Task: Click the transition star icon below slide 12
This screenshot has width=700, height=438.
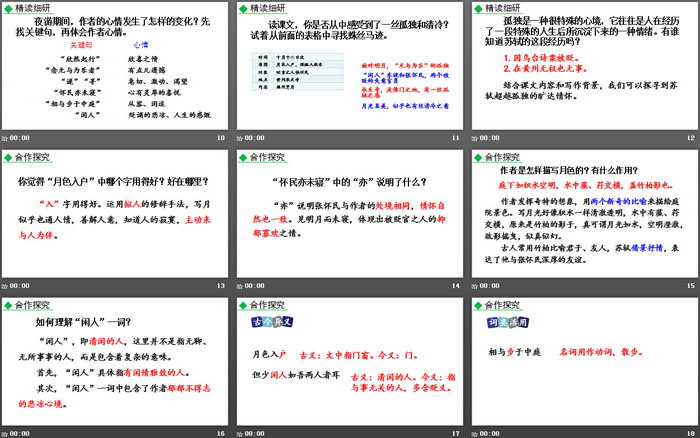Action: [x=473, y=138]
